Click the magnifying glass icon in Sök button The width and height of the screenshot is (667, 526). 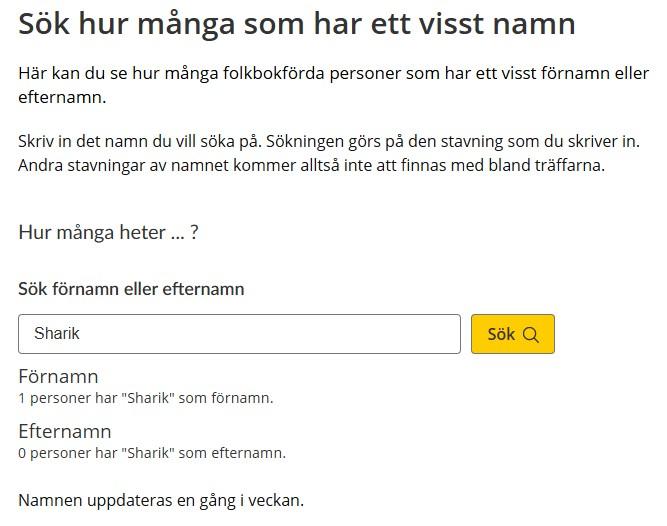click(x=531, y=335)
